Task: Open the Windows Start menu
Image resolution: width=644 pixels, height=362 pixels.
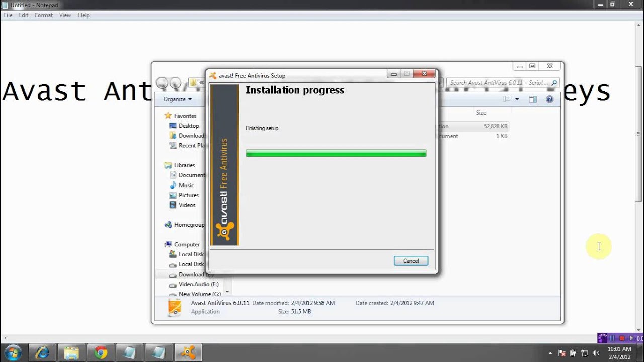Action: pos(13,352)
